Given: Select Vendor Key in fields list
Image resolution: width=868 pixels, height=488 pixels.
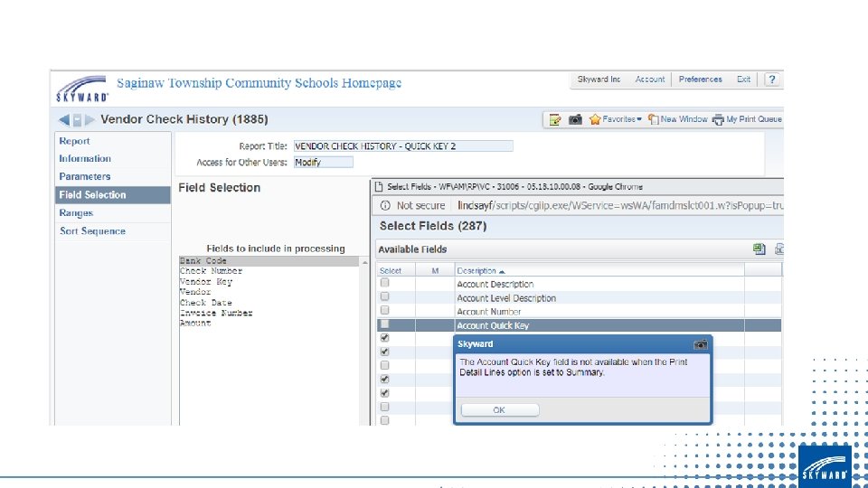Looking at the screenshot, I should (x=206, y=282).
